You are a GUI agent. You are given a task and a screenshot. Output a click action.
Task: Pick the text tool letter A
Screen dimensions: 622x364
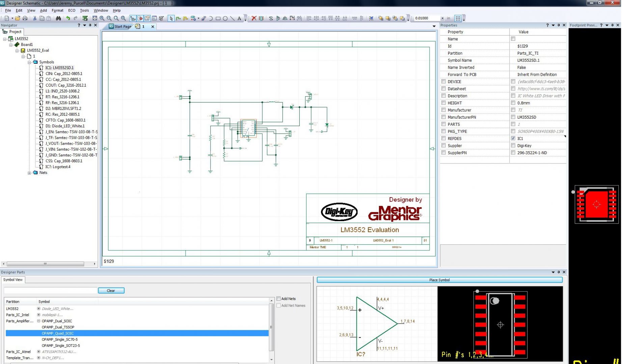click(x=239, y=18)
